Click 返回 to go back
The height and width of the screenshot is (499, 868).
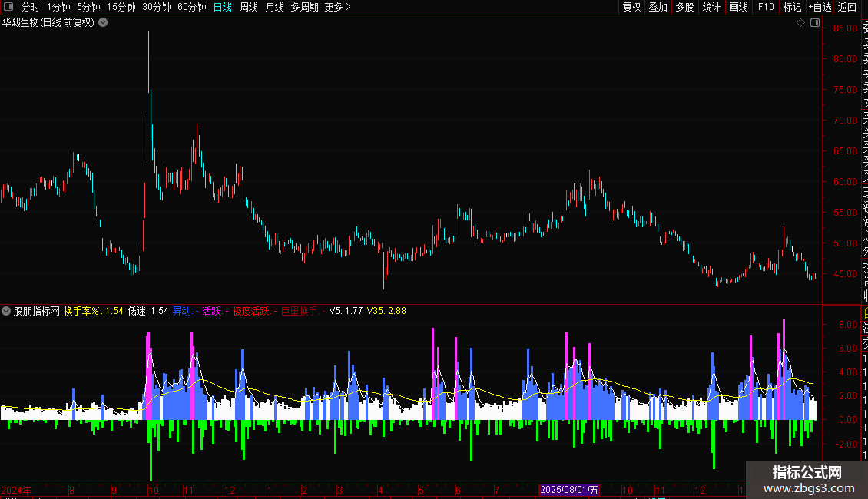coord(847,7)
